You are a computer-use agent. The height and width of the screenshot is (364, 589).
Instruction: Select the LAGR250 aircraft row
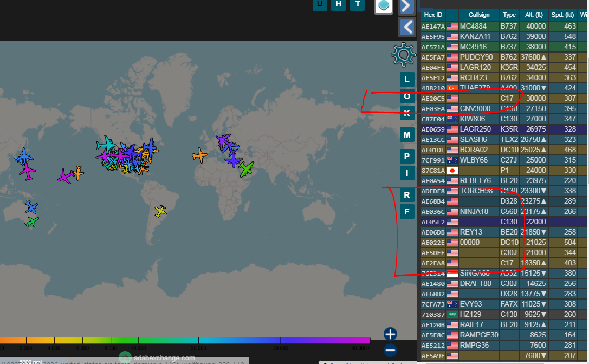(503, 129)
